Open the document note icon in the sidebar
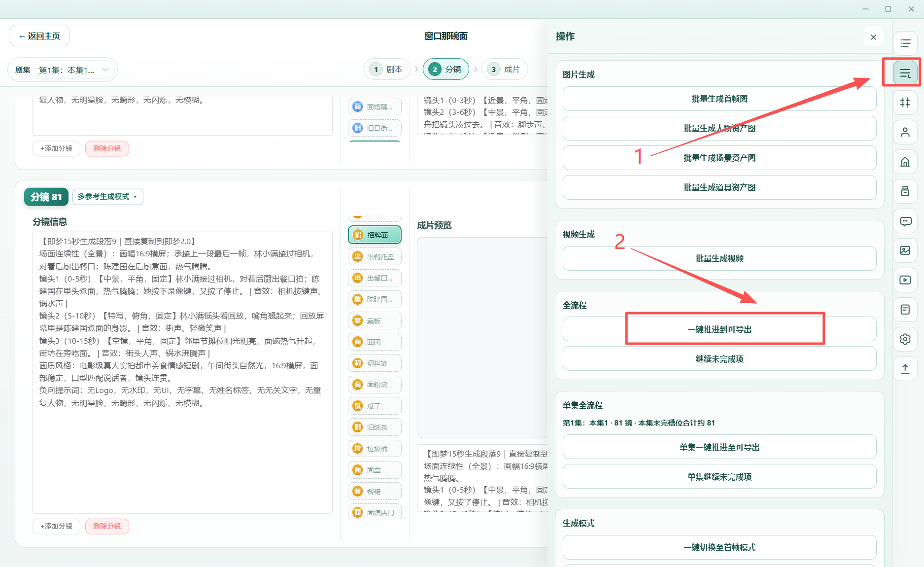 pyautogui.click(x=905, y=310)
